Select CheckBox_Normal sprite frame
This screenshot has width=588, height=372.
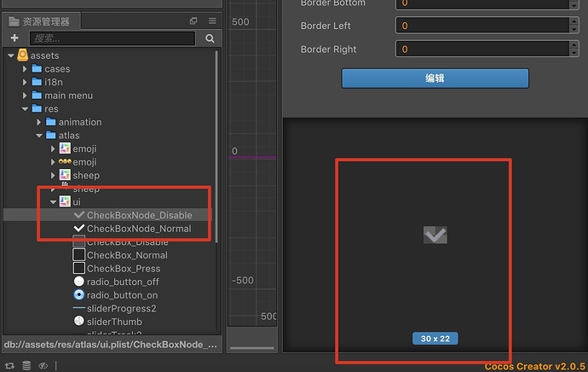click(127, 255)
